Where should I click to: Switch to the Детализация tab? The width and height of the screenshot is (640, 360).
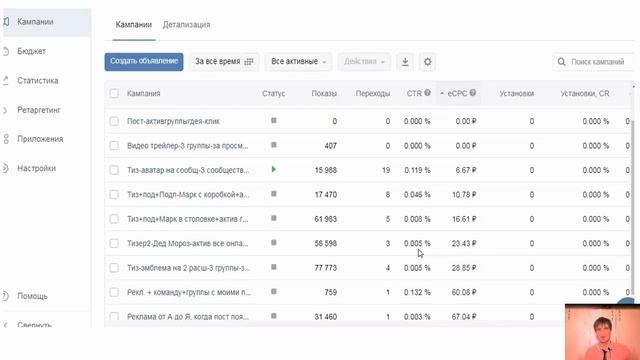pyautogui.click(x=187, y=25)
